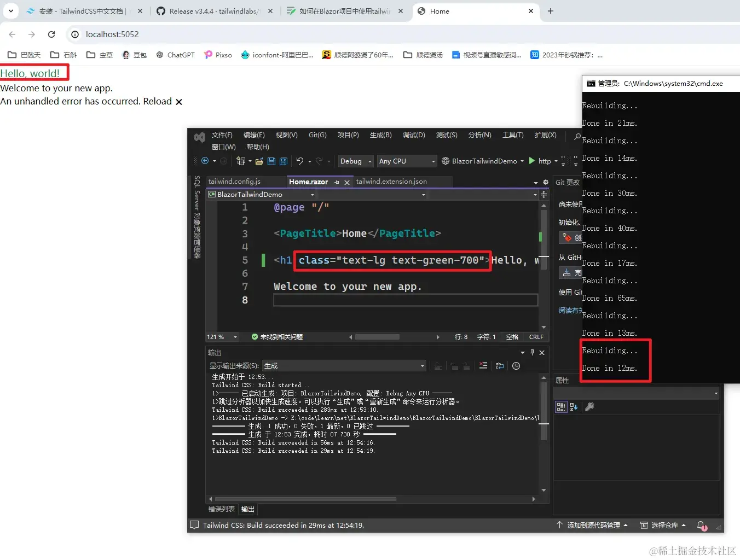Screen dimensions: 740x560
Task: Click the Reload link in the error message
Action: (x=158, y=102)
